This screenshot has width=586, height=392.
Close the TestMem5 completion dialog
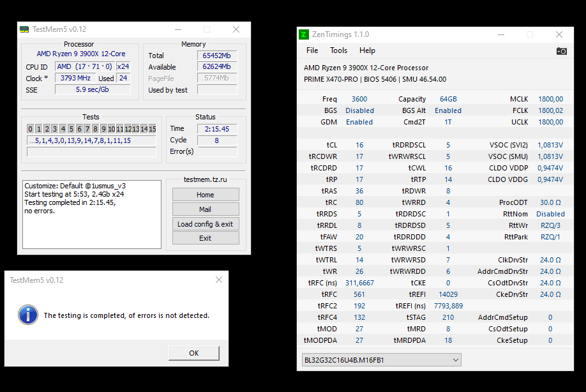(219, 280)
